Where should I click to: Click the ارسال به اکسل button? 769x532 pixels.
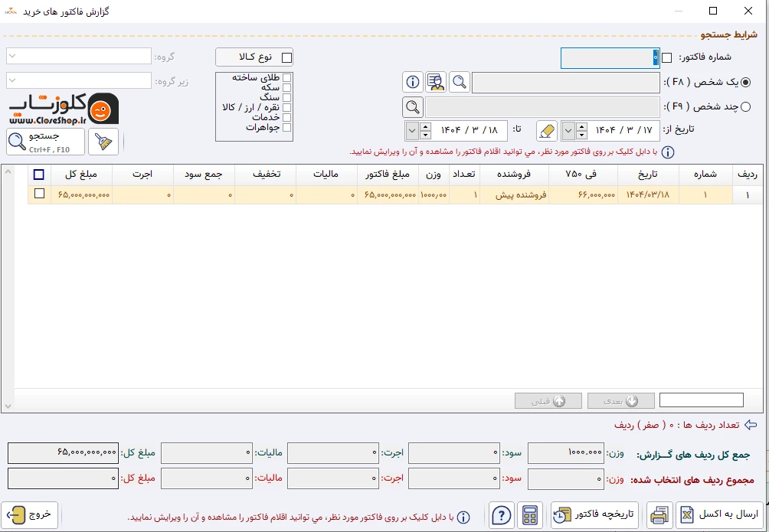(x=719, y=515)
